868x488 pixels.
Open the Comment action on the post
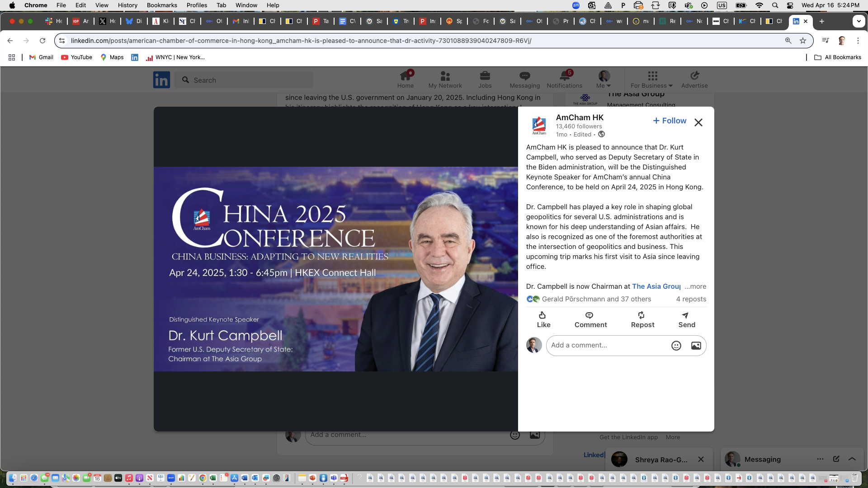590,319
